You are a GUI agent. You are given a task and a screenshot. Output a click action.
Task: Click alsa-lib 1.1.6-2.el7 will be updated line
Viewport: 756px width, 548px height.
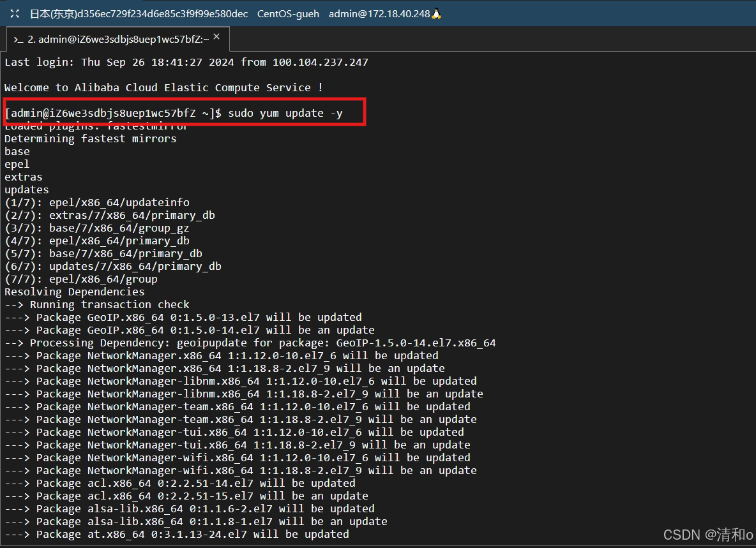[190, 508]
